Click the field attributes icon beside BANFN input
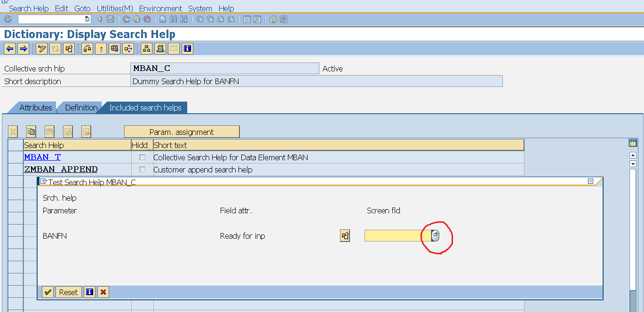 (x=345, y=235)
